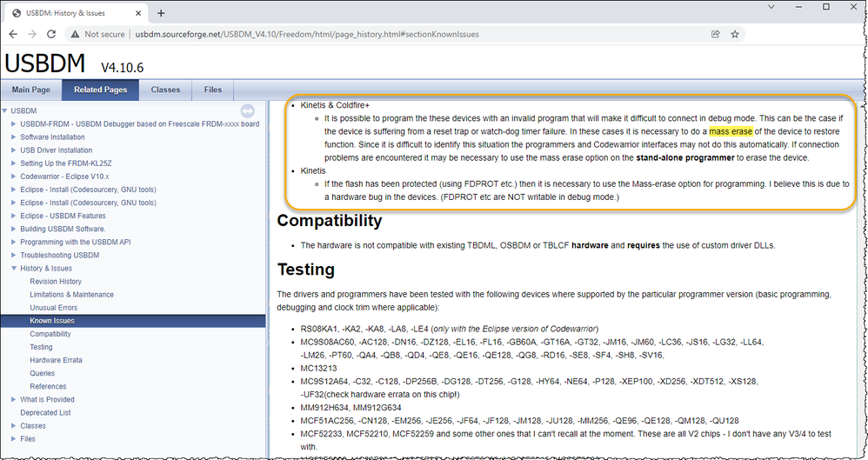Select Testing in the sidebar tree
This screenshot has width=868, height=460.
[x=41, y=347]
